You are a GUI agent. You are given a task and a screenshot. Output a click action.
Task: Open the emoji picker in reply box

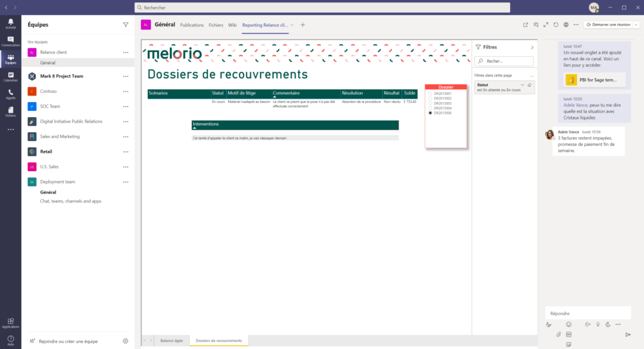[569, 324]
